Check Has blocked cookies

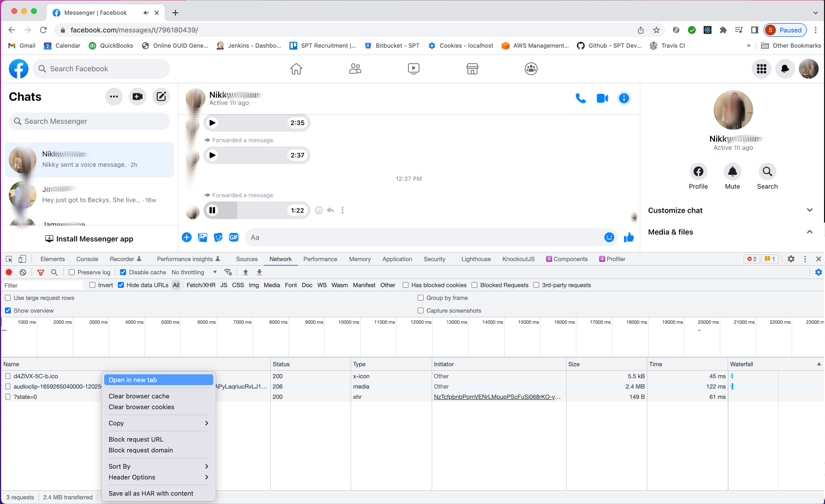coord(405,285)
